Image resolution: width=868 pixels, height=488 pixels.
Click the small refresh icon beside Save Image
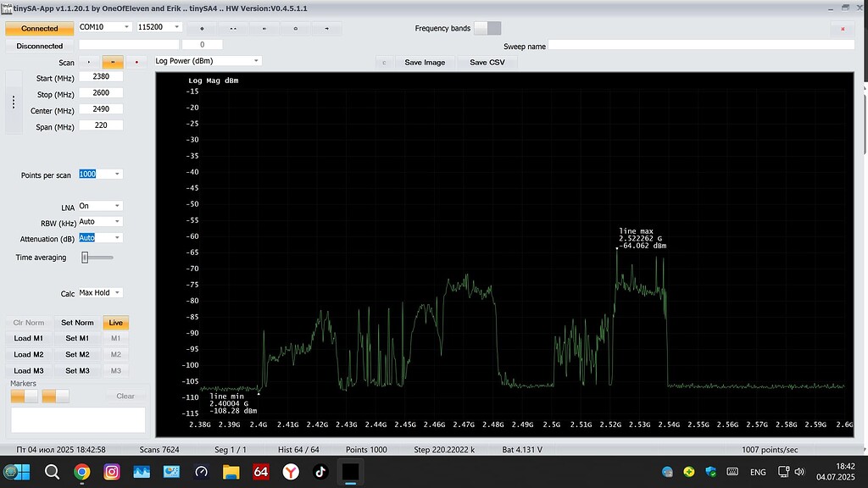[x=384, y=63]
